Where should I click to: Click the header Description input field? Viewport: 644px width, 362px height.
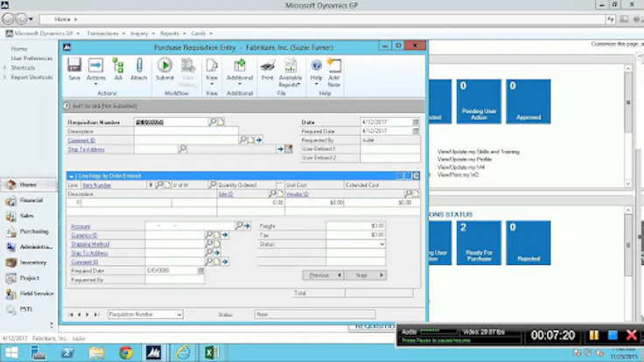coord(186,131)
